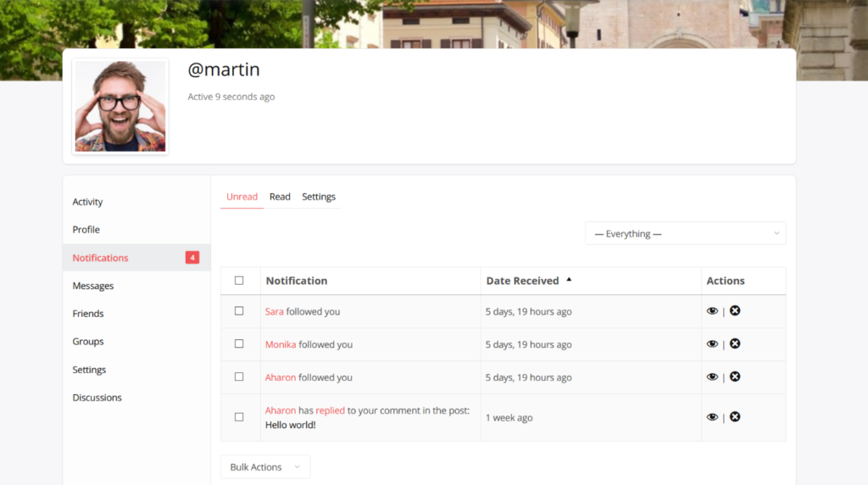Check the box for Sara's notification
Image resolution: width=868 pixels, height=485 pixels.
(239, 311)
